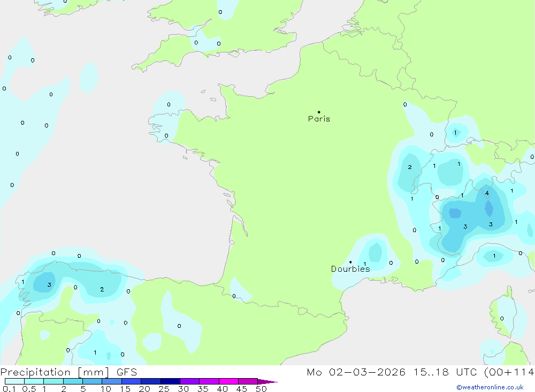Click the 'Precipitation [mm] GFS' title
Screen dimensions: 535x392
point(68,372)
